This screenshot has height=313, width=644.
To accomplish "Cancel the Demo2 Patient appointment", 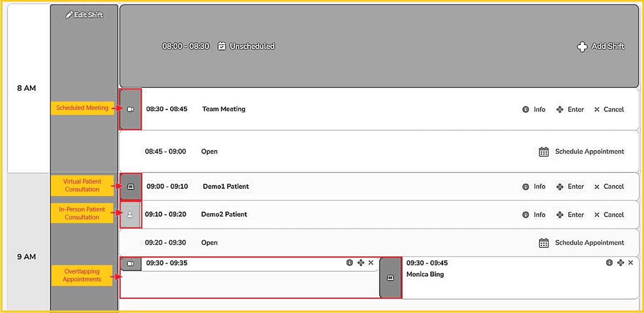I will point(609,215).
